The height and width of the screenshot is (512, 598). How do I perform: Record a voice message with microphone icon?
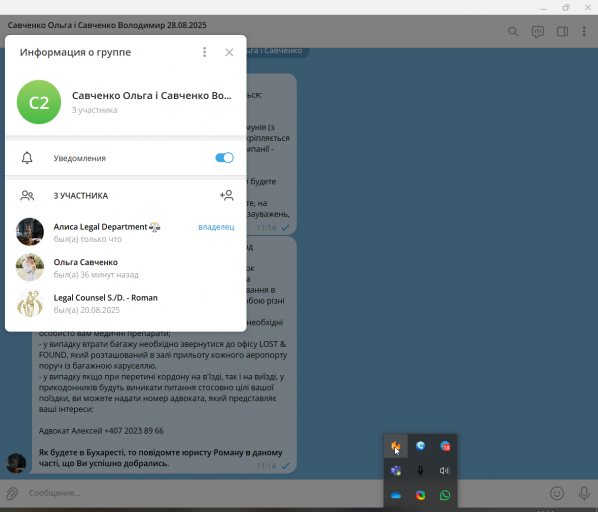[x=584, y=493]
